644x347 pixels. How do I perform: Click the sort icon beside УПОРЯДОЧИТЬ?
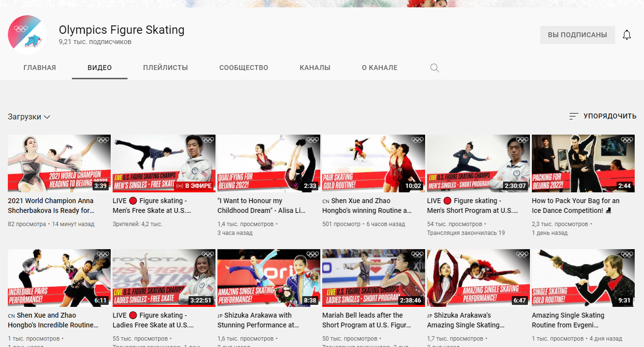point(573,116)
